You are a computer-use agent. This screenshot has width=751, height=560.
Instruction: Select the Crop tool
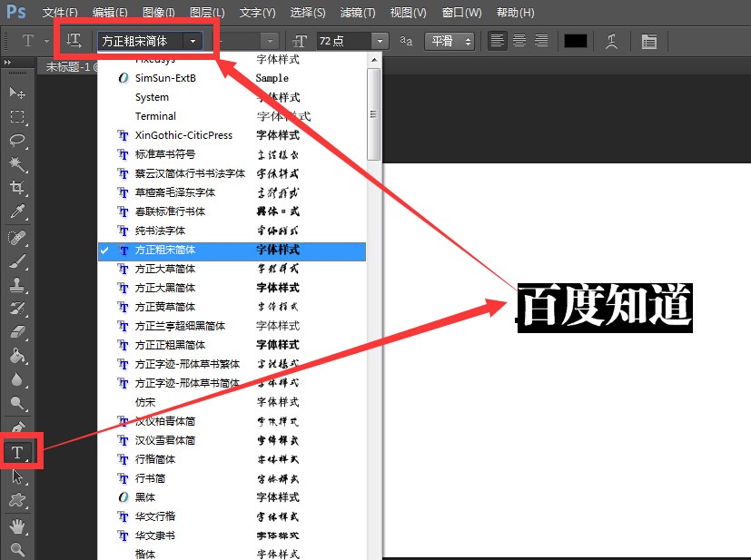18,187
